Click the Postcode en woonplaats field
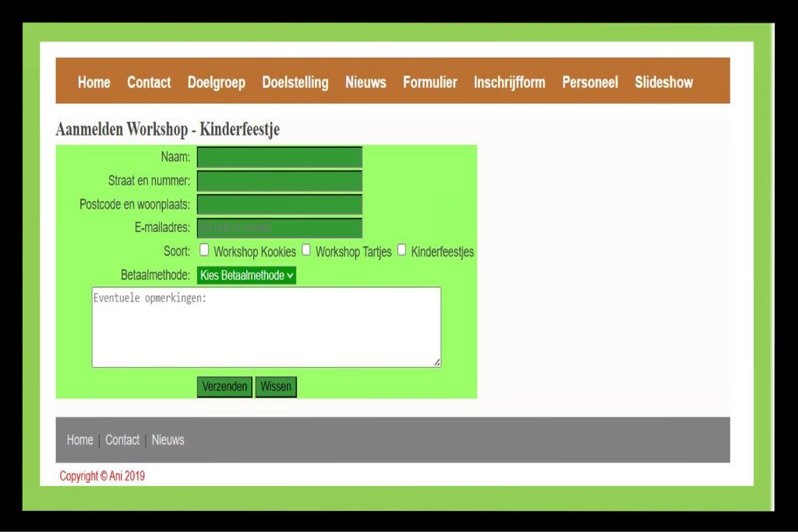 [279, 204]
